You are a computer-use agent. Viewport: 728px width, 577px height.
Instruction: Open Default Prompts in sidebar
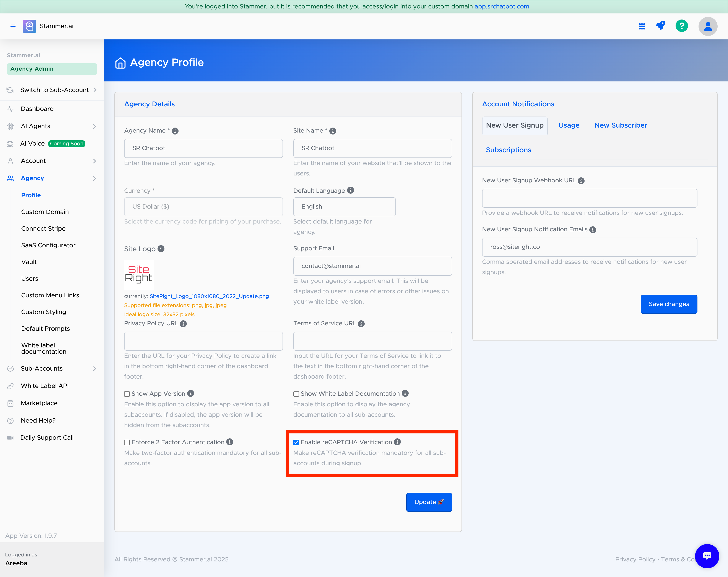[45, 329]
